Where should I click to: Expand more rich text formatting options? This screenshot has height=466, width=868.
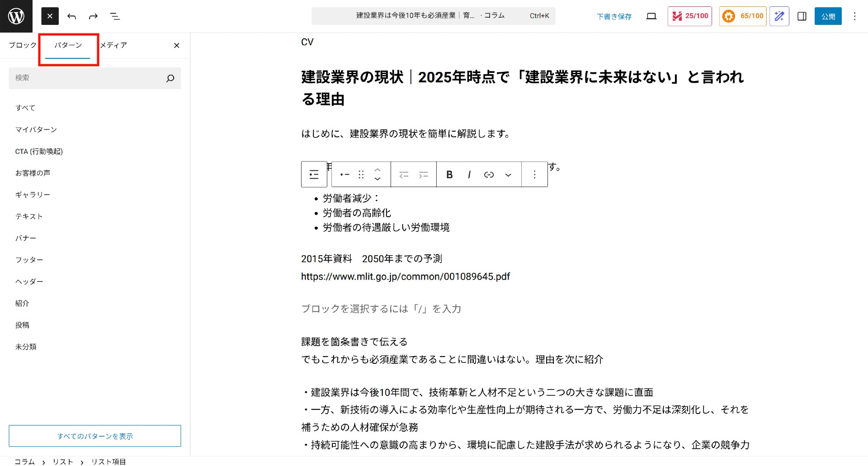(508, 175)
